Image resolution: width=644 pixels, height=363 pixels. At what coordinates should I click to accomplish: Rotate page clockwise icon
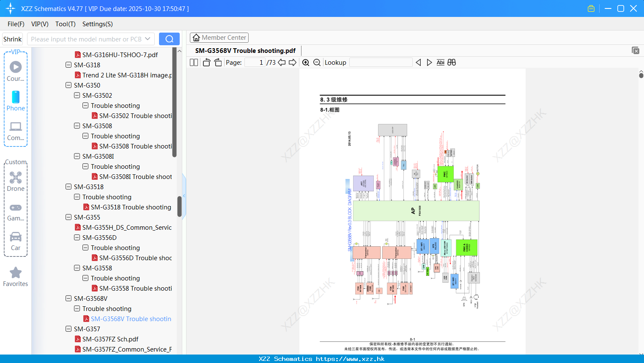(218, 62)
